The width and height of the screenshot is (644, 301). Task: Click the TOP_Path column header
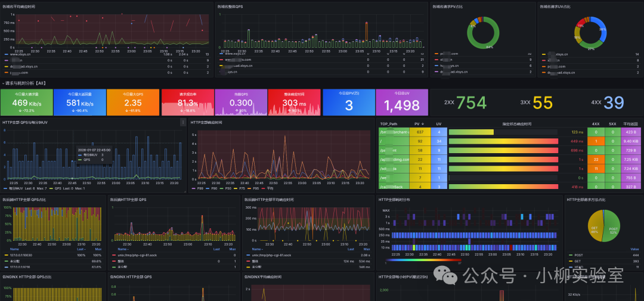coord(389,124)
